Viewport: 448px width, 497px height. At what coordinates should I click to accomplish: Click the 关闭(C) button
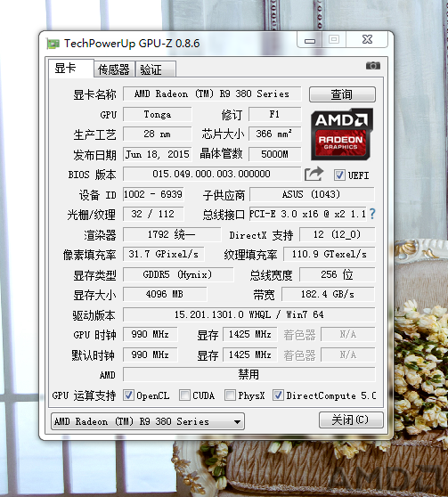pyautogui.click(x=351, y=420)
